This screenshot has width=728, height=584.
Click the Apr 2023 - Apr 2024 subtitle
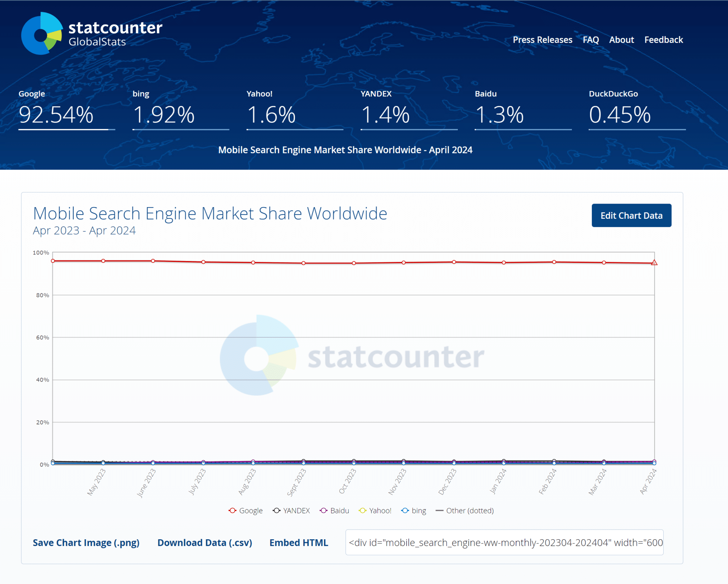click(84, 231)
